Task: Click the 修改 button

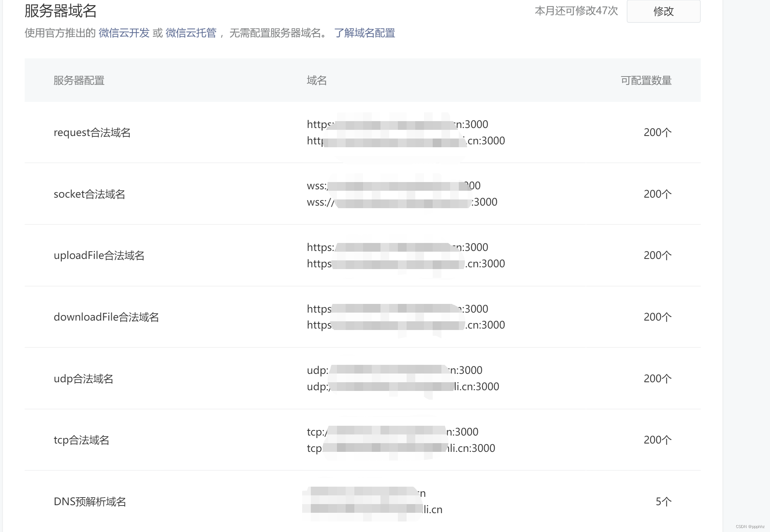Action: (663, 11)
